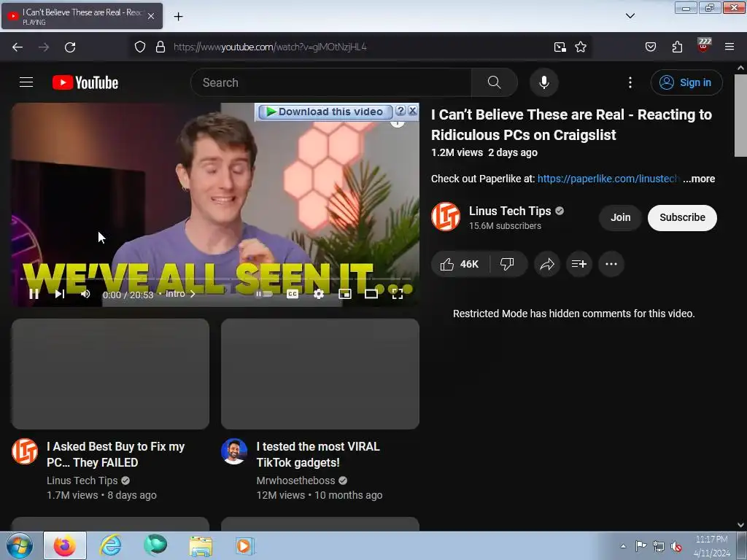Screen dimensions: 747x560
Task: Bookmark this page with star
Action: pyautogui.click(x=580, y=47)
